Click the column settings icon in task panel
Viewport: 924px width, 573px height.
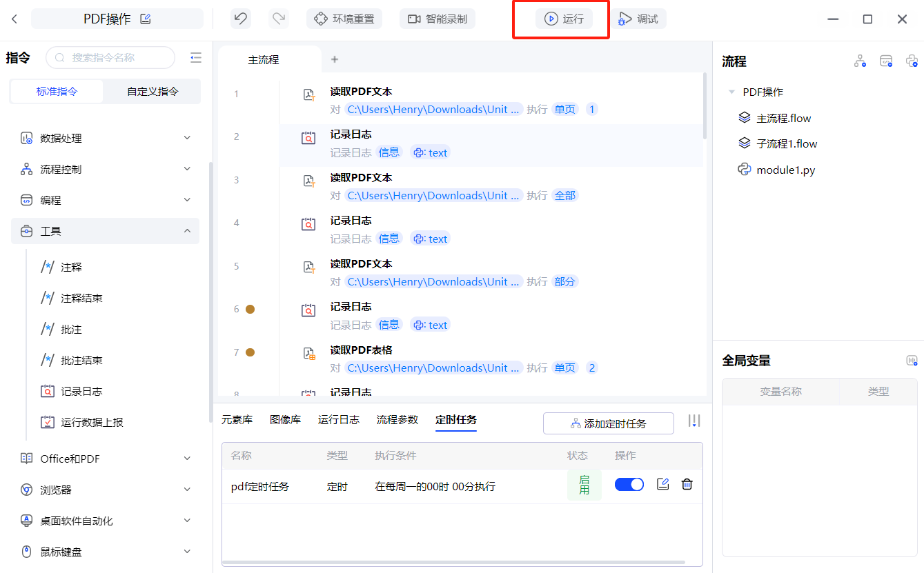(694, 421)
